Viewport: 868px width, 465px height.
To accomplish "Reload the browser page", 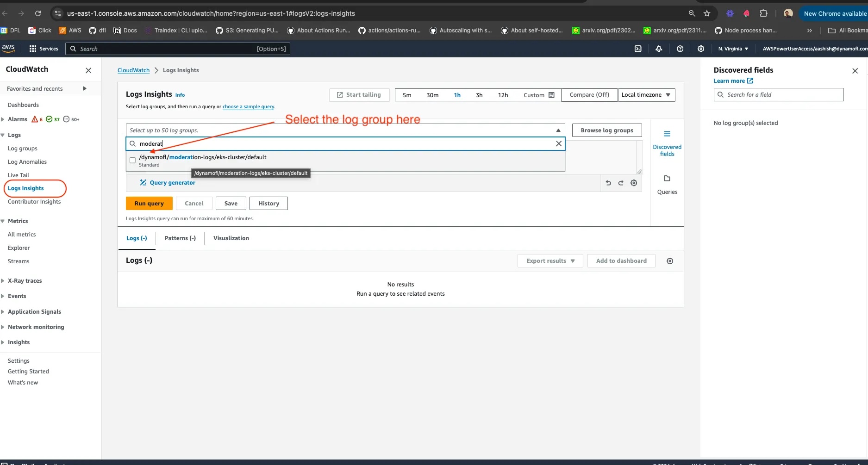I will click(38, 13).
